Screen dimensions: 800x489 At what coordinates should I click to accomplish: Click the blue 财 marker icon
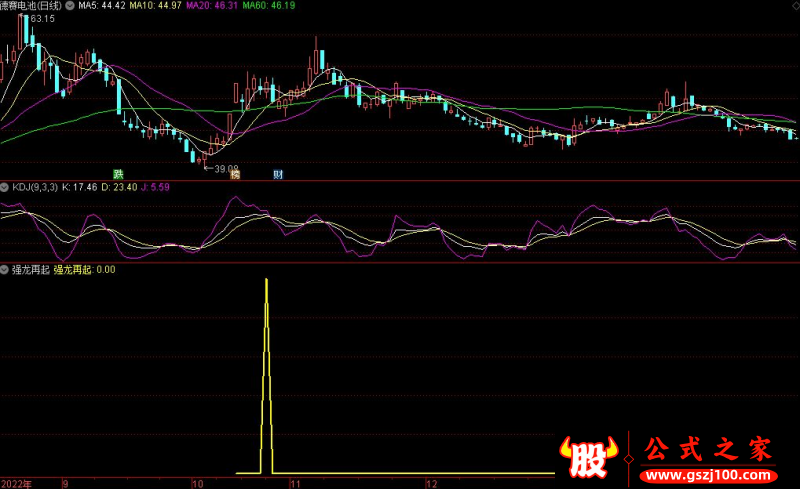point(277,174)
